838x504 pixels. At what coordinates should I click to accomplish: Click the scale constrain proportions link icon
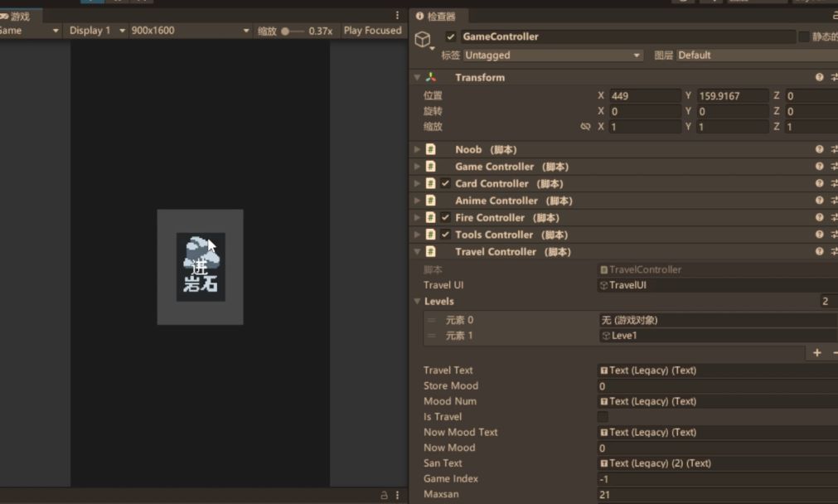[x=586, y=127]
